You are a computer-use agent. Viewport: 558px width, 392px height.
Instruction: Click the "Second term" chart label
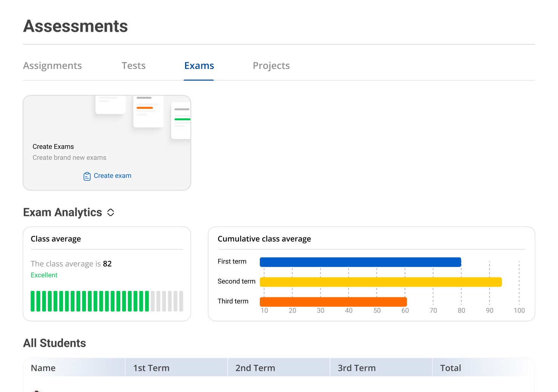coord(236,281)
